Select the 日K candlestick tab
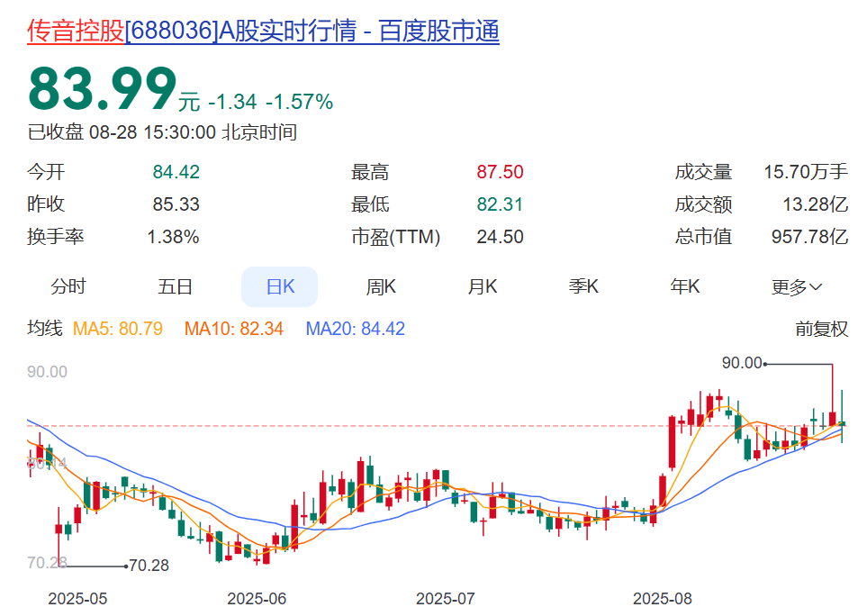The image size is (867, 616). [x=279, y=285]
